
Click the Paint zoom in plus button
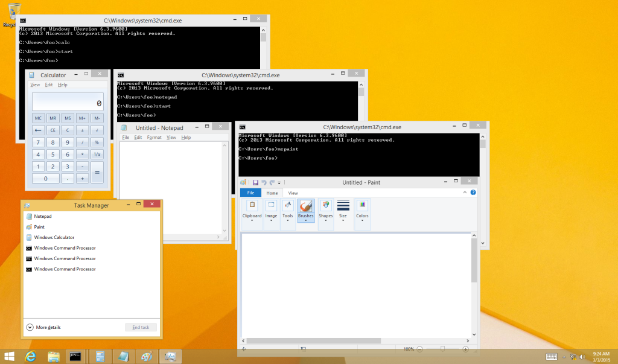[465, 349]
